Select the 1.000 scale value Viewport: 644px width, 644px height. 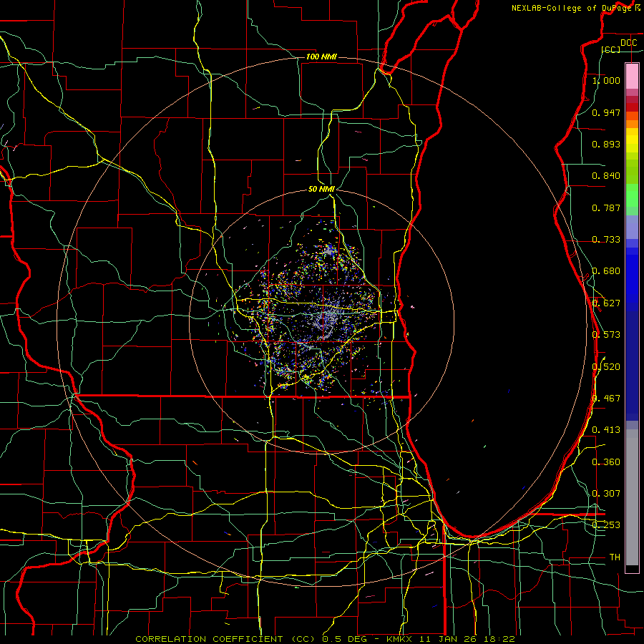tap(606, 81)
